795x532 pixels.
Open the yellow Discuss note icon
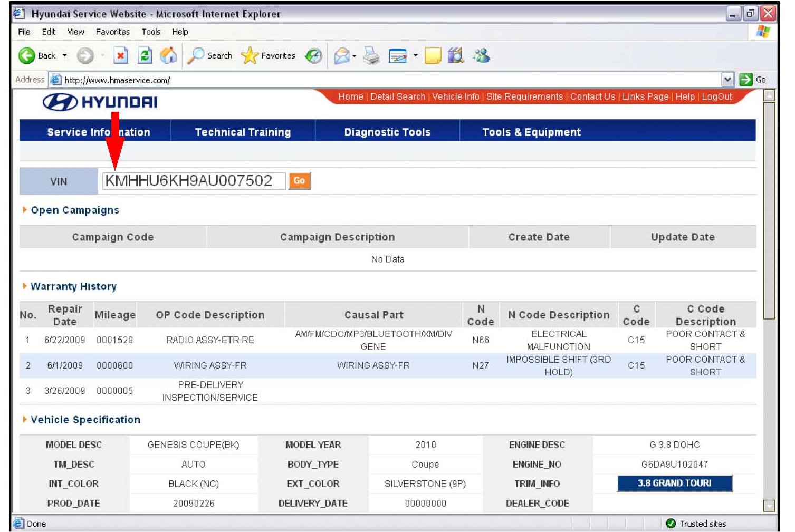(433, 55)
